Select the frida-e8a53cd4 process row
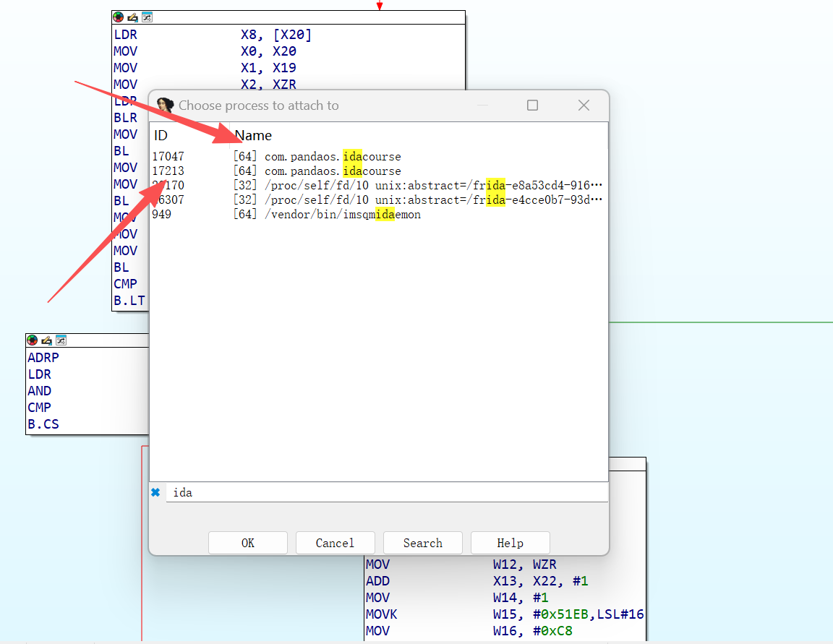833x644 pixels. 378,185
